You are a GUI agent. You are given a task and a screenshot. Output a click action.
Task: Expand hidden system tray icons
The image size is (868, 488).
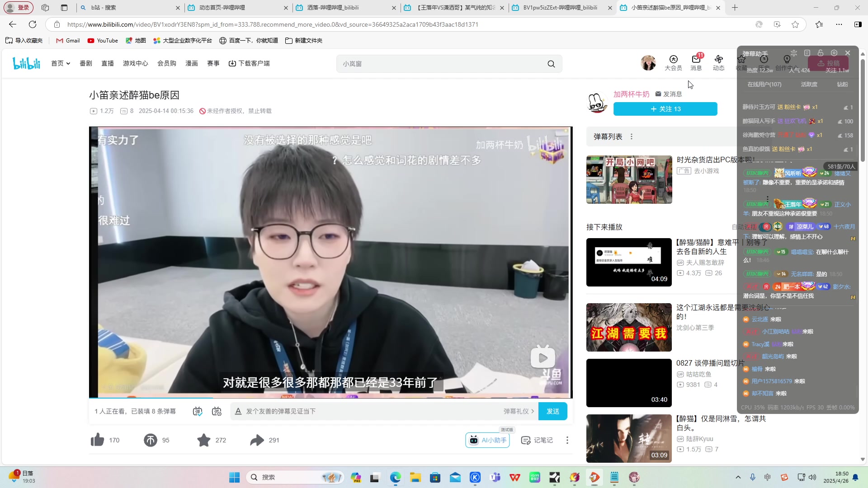[x=738, y=477]
